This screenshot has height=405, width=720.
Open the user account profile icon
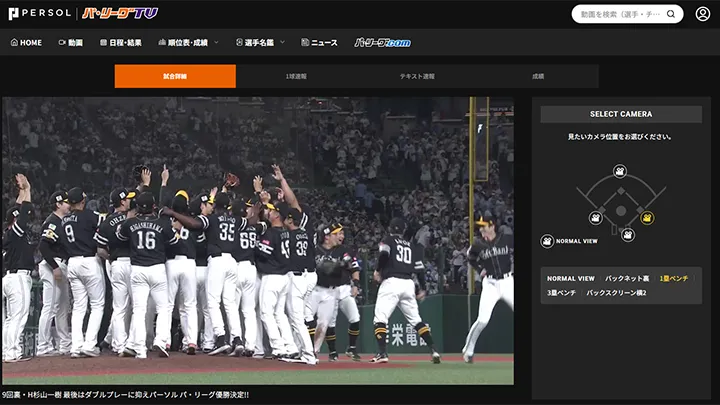pyautogui.click(x=703, y=14)
